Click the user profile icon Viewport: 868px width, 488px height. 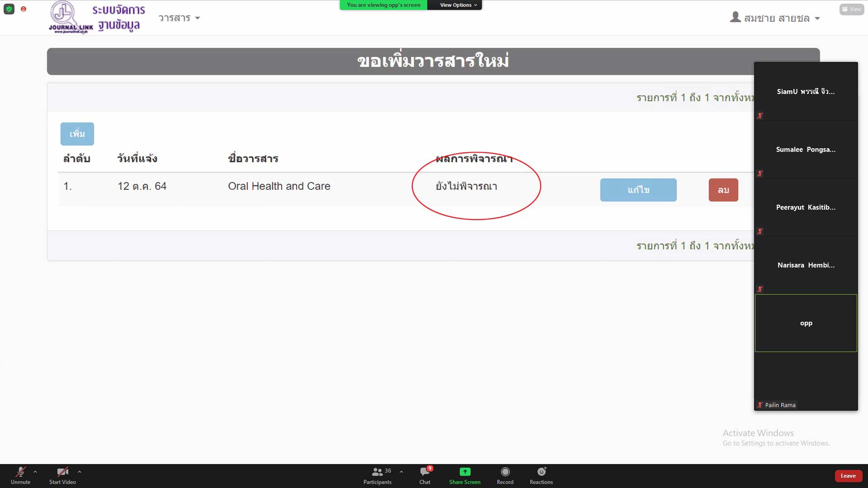click(x=736, y=17)
